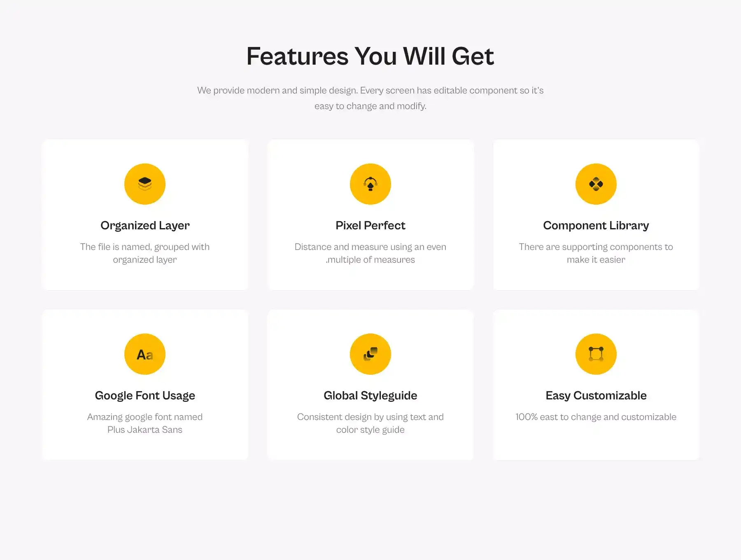Open the Component Library heading
Image resolution: width=741 pixels, height=560 pixels.
pos(596,226)
